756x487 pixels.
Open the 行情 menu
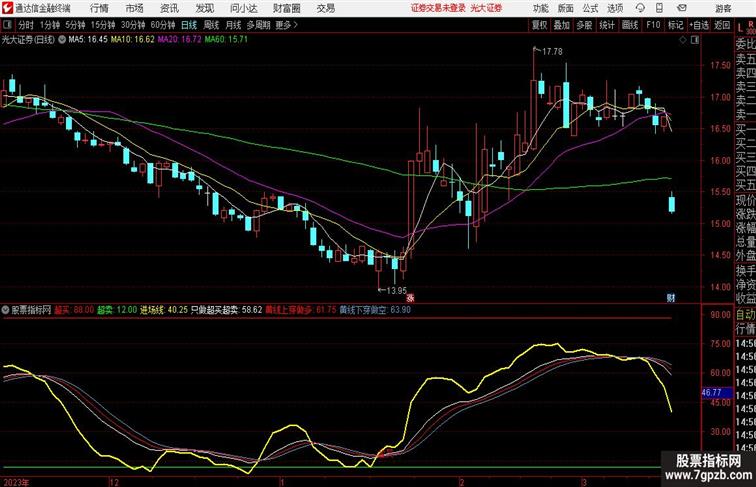tap(99, 8)
